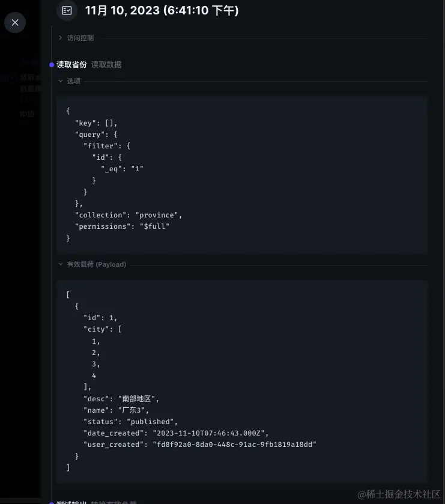Select the 读取省份 step title
The width and height of the screenshot is (445, 504).
coord(71,65)
